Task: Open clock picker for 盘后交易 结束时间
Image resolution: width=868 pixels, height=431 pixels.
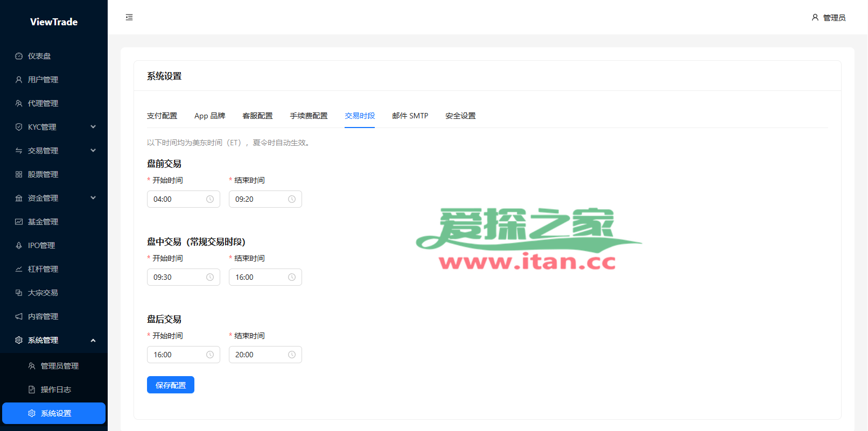Action: pyautogui.click(x=292, y=355)
